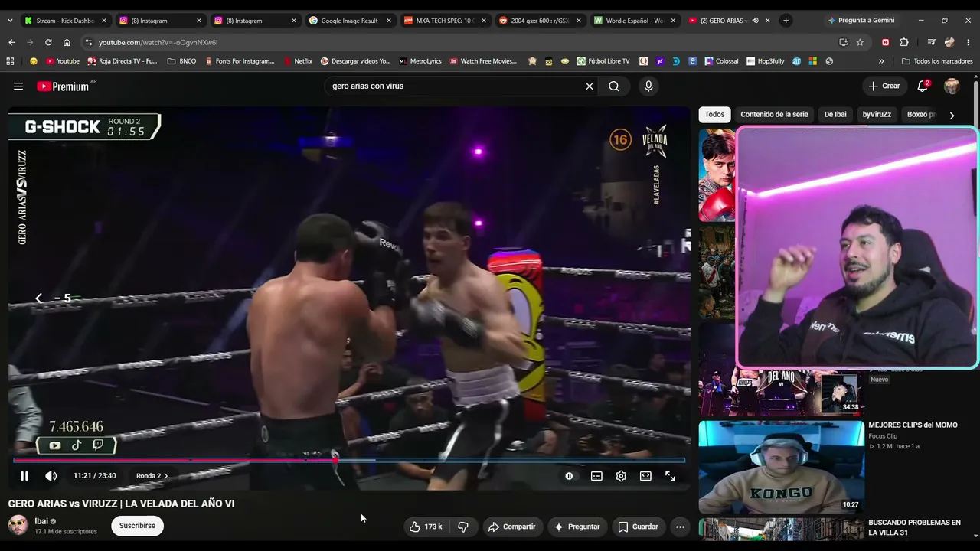This screenshot has width=980, height=551.
Task: Open the Ibai channel name link
Action: (41, 521)
